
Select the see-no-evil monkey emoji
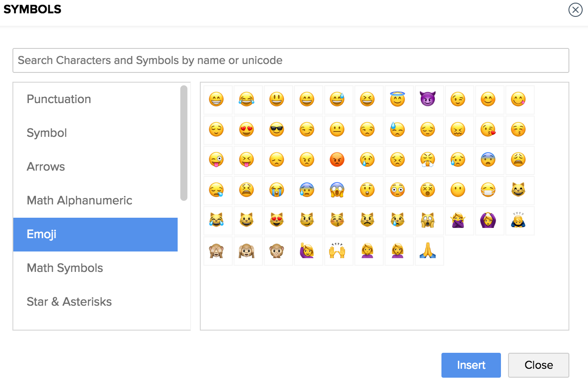pyautogui.click(x=216, y=251)
